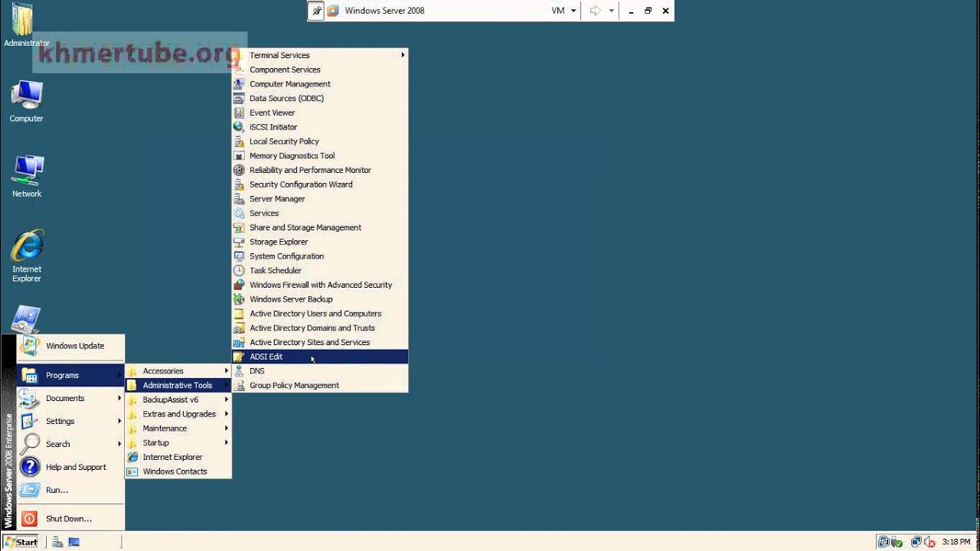
Task: Click the Services gear icon
Action: click(x=239, y=213)
